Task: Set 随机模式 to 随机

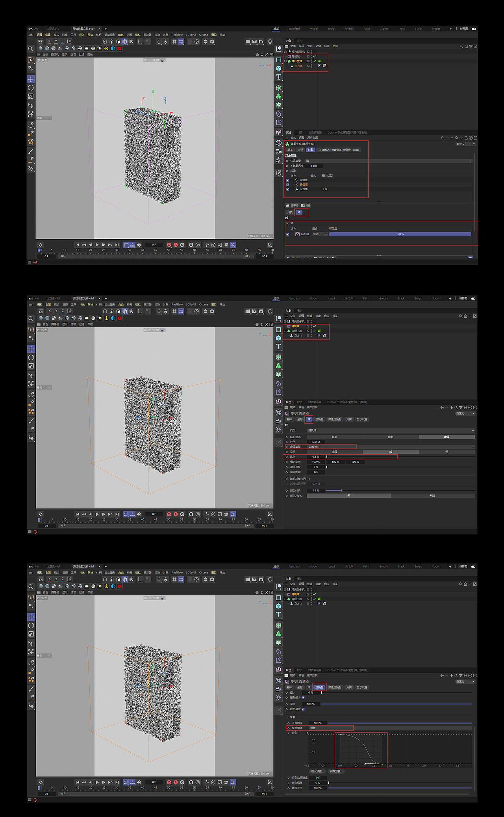Action: point(335,437)
